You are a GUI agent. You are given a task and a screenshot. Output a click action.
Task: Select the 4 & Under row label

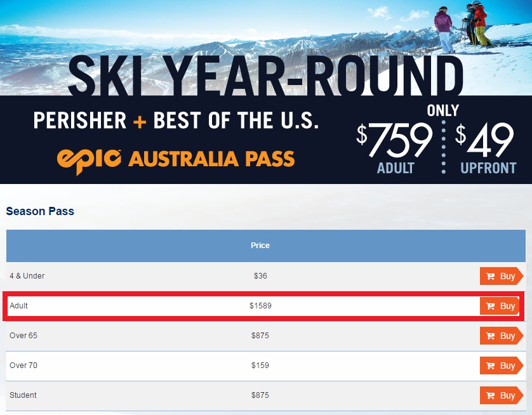27,276
